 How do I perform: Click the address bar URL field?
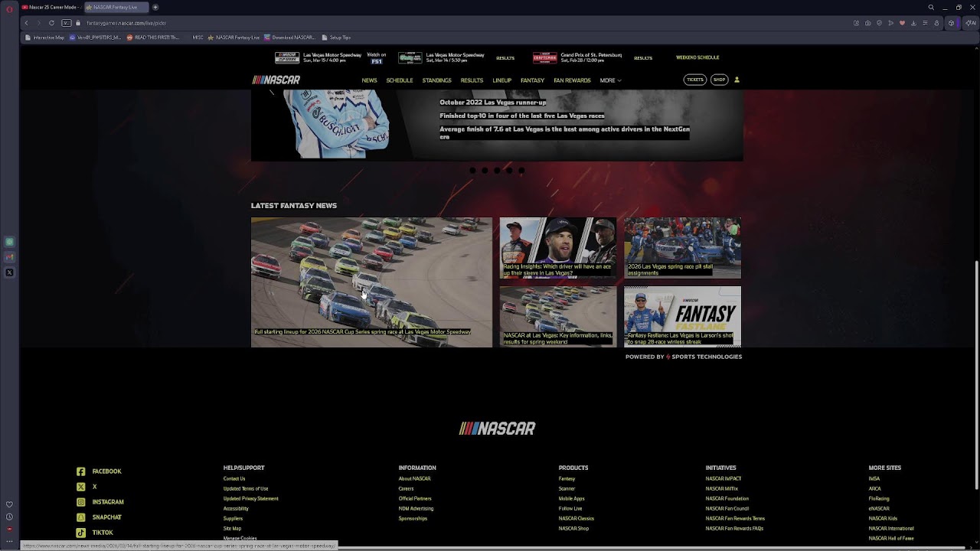pos(459,23)
